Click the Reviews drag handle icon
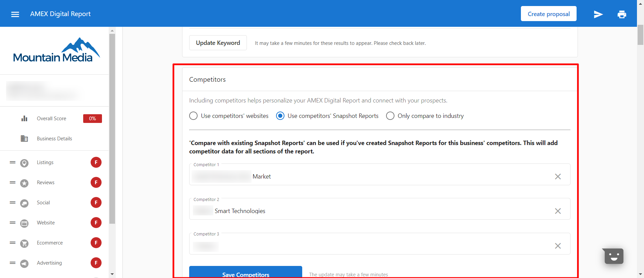Image resolution: width=644 pixels, height=278 pixels. (13, 183)
